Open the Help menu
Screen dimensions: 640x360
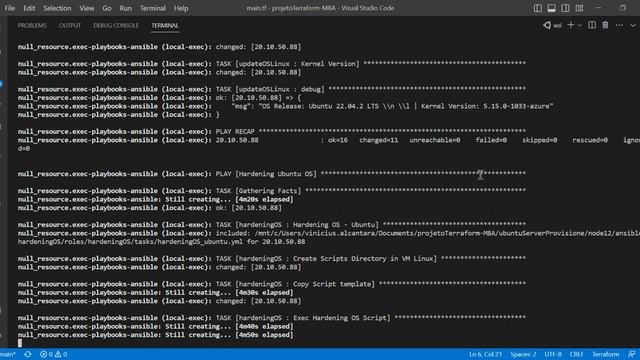click(181, 8)
